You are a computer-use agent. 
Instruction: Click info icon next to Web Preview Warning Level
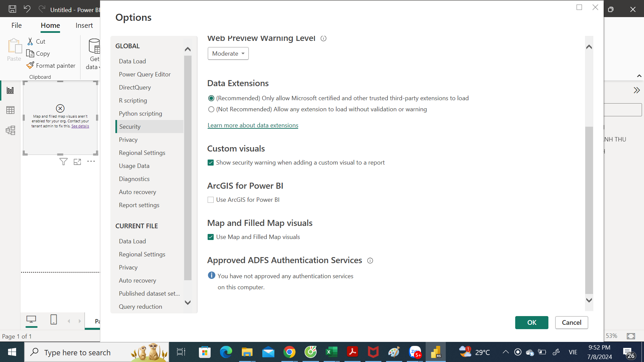323,39
